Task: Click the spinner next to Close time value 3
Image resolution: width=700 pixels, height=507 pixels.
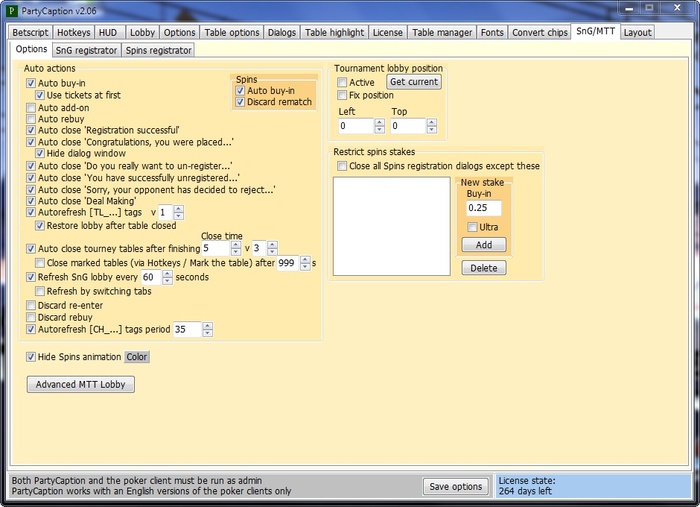Action: pyautogui.click(x=272, y=248)
